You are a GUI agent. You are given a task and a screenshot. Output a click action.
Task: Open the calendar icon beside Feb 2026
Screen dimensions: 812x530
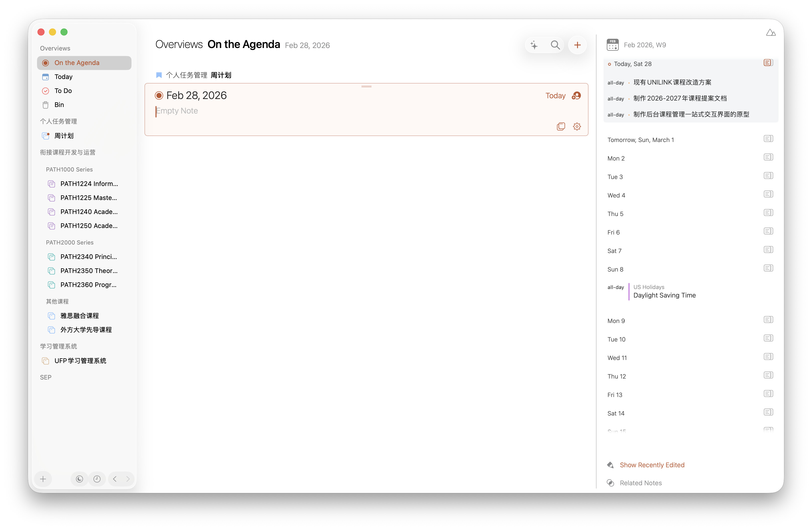(x=612, y=45)
